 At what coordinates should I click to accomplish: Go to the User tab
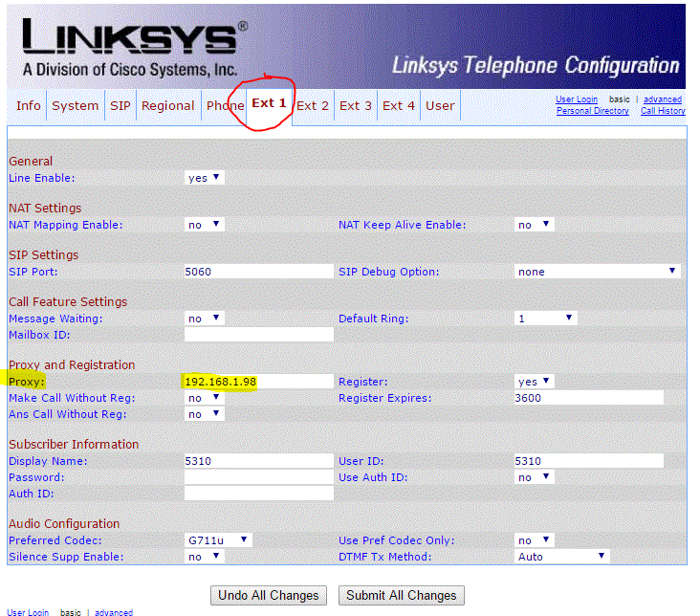click(440, 106)
